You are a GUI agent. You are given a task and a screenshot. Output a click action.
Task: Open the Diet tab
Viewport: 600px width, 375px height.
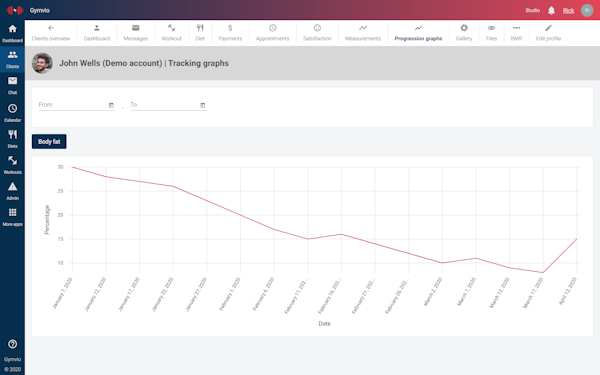[x=200, y=33]
